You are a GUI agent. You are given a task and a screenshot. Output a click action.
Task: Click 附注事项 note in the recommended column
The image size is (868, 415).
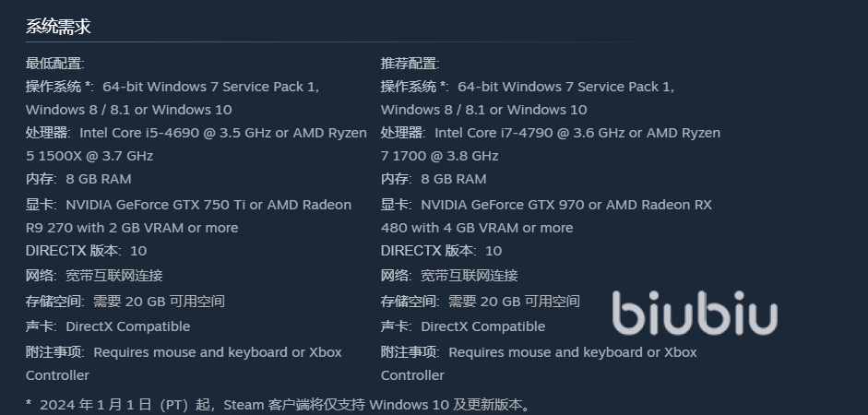coord(539,352)
